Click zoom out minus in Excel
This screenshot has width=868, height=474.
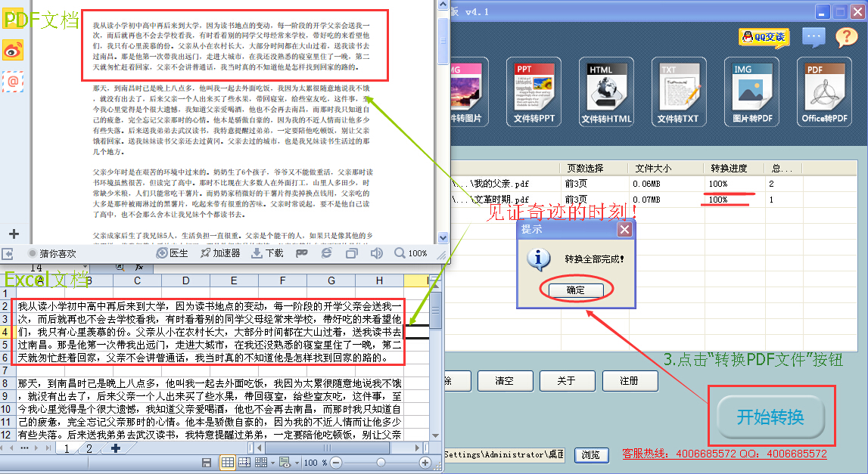[336, 463]
